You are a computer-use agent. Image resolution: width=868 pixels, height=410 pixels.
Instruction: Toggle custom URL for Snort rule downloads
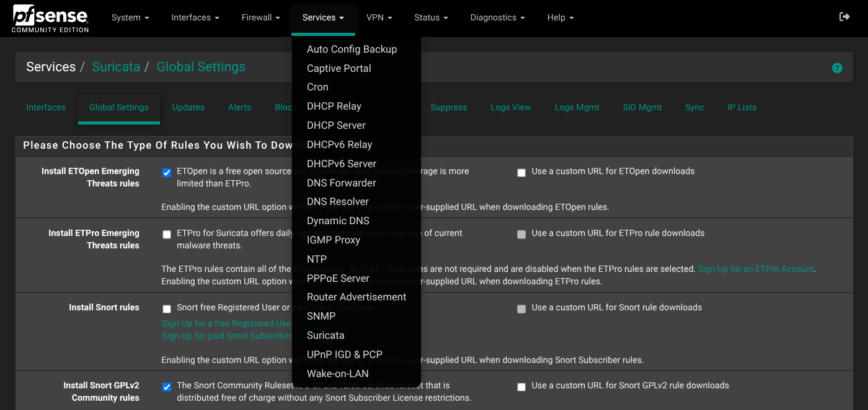click(x=521, y=309)
